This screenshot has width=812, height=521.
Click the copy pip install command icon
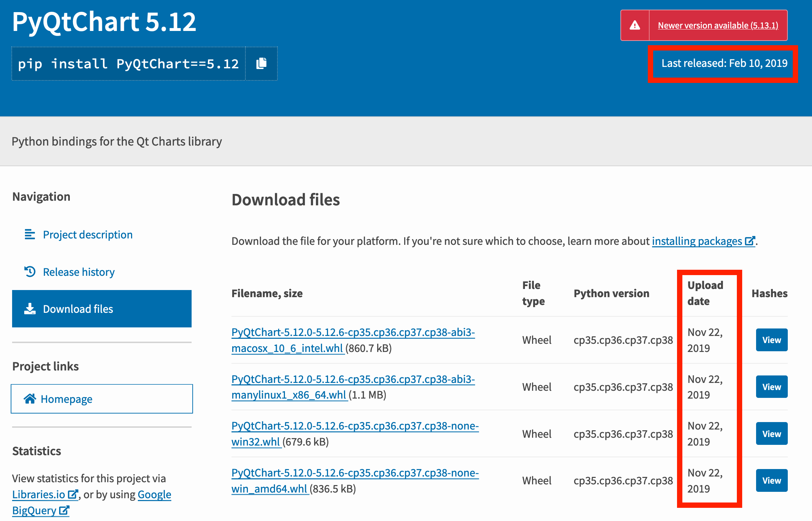tap(261, 64)
